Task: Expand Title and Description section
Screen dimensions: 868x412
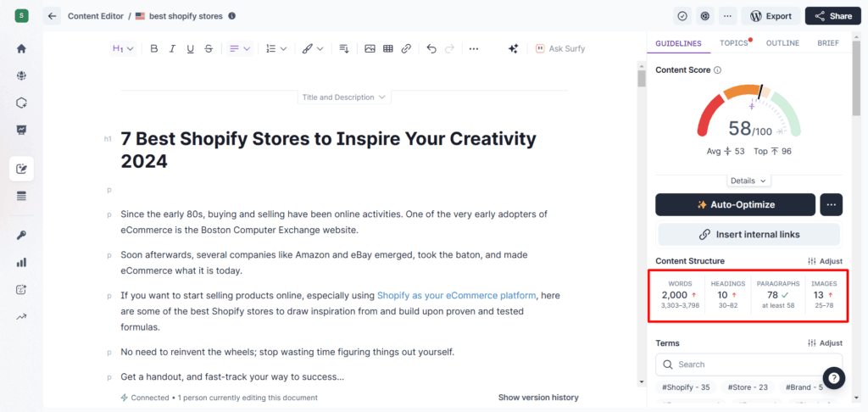Action: (x=344, y=97)
